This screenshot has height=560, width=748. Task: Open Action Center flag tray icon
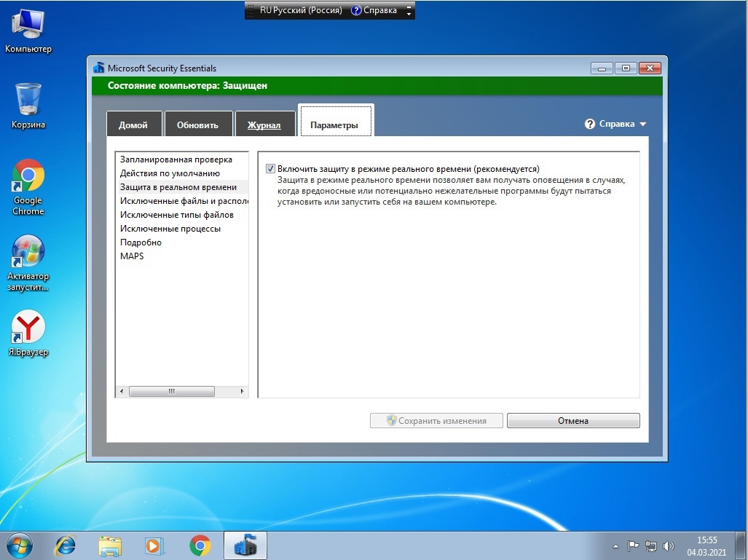click(x=633, y=545)
